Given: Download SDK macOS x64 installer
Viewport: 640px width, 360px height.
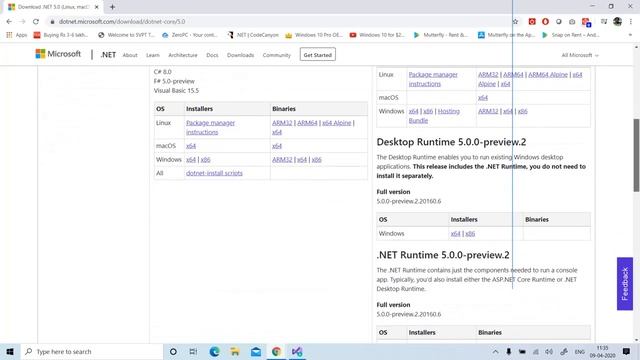Looking at the screenshot, I should pyautogui.click(x=191, y=146).
